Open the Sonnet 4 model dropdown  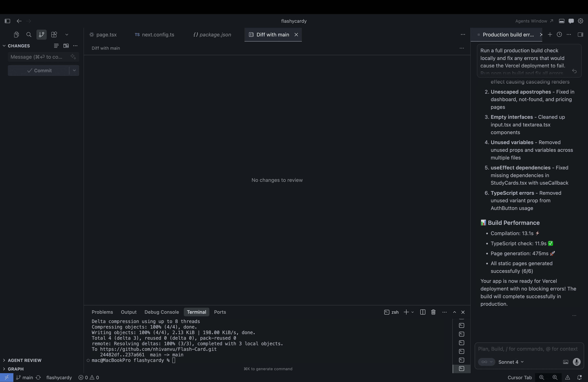point(511,362)
